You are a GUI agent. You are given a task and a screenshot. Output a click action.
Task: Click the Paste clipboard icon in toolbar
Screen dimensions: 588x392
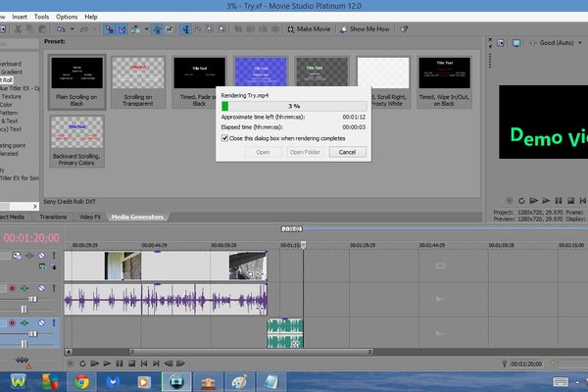tap(42, 28)
